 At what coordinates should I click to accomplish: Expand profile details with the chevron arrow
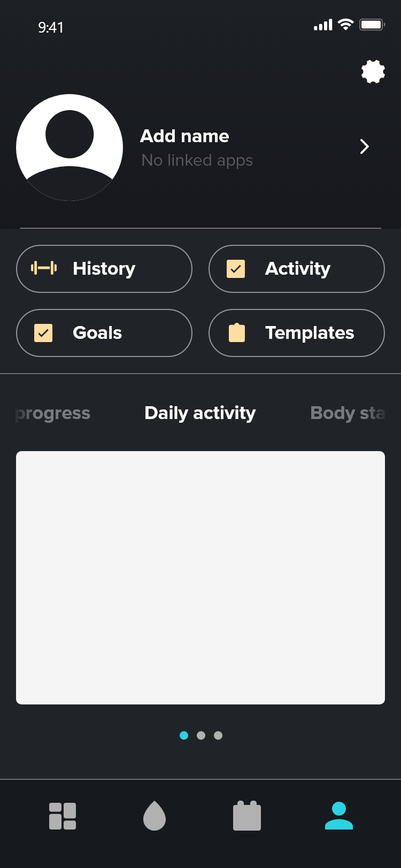pos(365,146)
